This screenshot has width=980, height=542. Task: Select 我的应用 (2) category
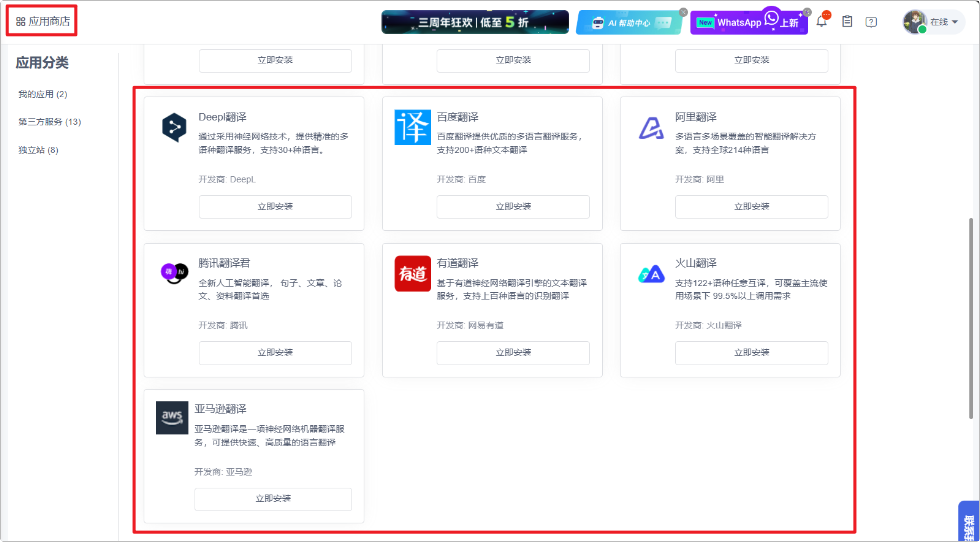43,94
